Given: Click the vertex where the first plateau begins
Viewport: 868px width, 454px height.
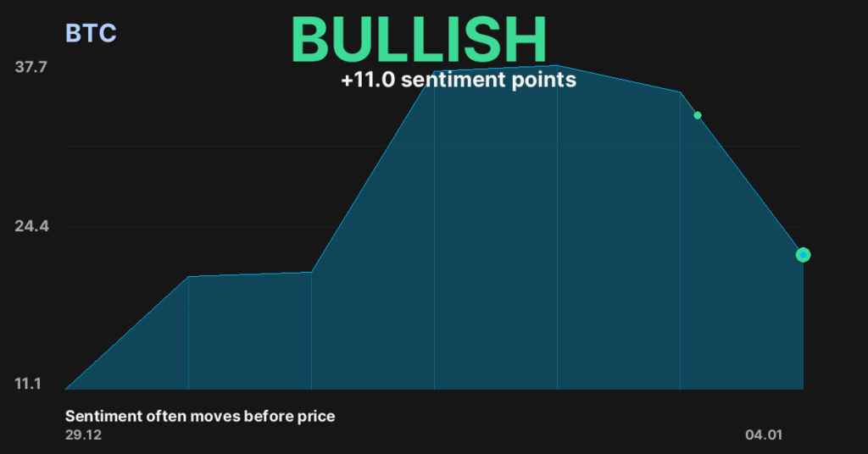Looking at the screenshot, I should pos(188,277).
